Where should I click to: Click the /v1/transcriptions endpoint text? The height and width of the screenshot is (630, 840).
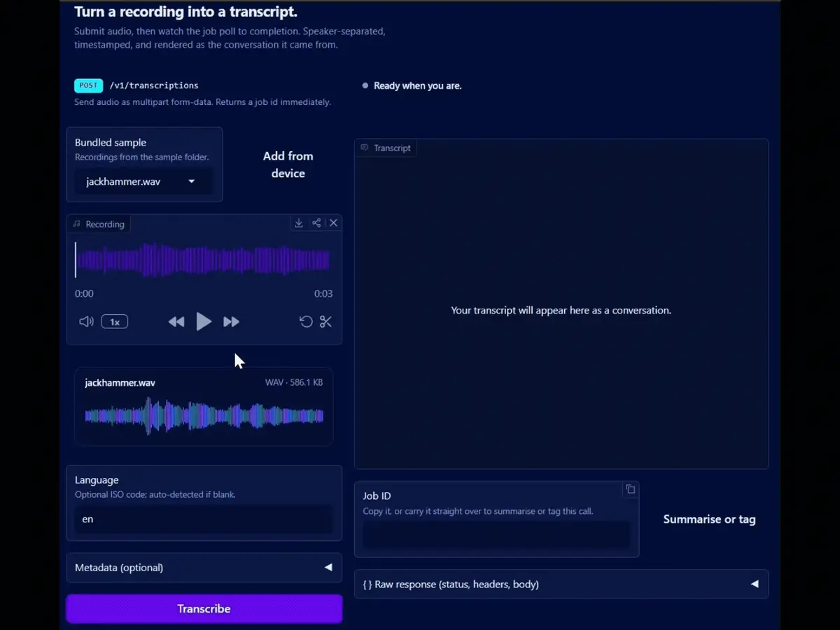click(154, 85)
